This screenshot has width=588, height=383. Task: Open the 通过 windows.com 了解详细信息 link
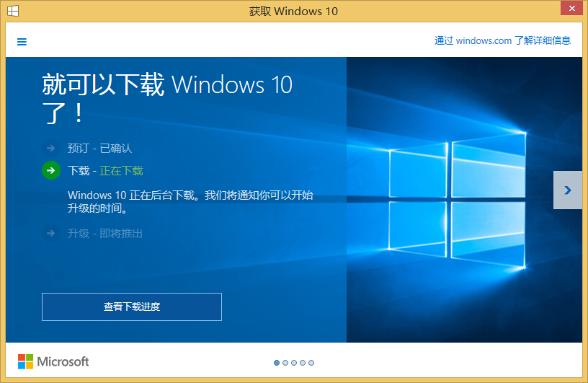[x=502, y=40]
